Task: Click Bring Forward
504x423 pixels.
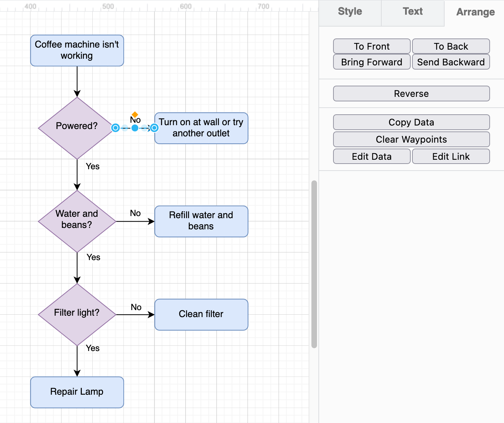Action: (x=372, y=62)
